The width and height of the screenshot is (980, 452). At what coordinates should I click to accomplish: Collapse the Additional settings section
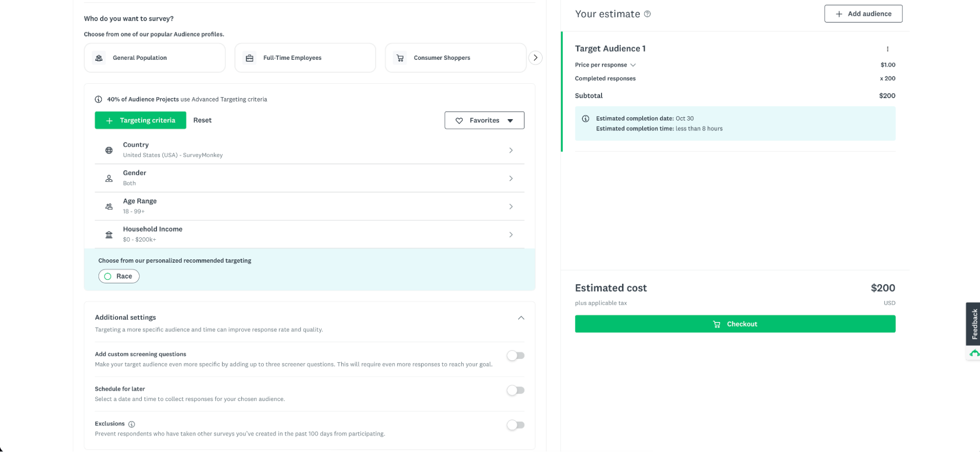[x=521, y=318]
